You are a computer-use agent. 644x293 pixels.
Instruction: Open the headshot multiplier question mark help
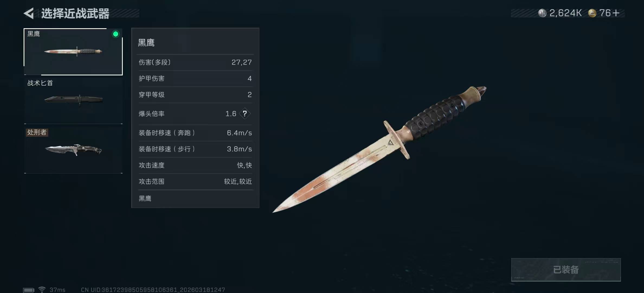(245, 114)
